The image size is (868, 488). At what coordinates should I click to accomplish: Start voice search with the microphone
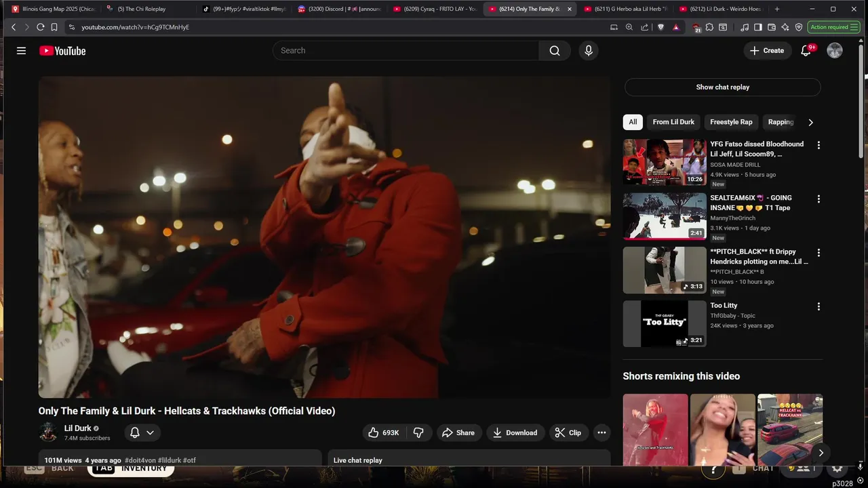coord(589,51)
